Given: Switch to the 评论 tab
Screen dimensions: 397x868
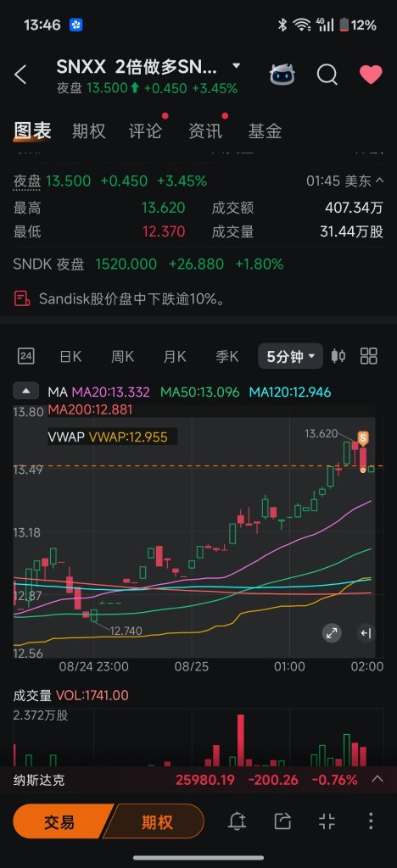Looking at the screenshot, I should (x=146, y=131).
